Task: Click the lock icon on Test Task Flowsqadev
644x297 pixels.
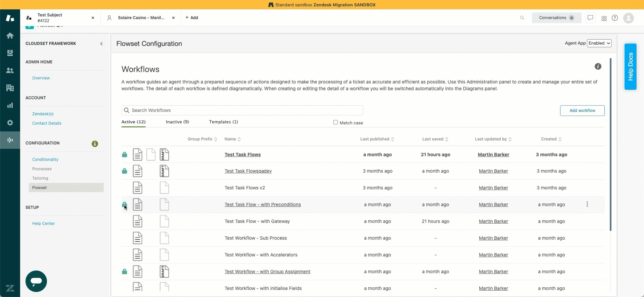Action: pos(124,171)
